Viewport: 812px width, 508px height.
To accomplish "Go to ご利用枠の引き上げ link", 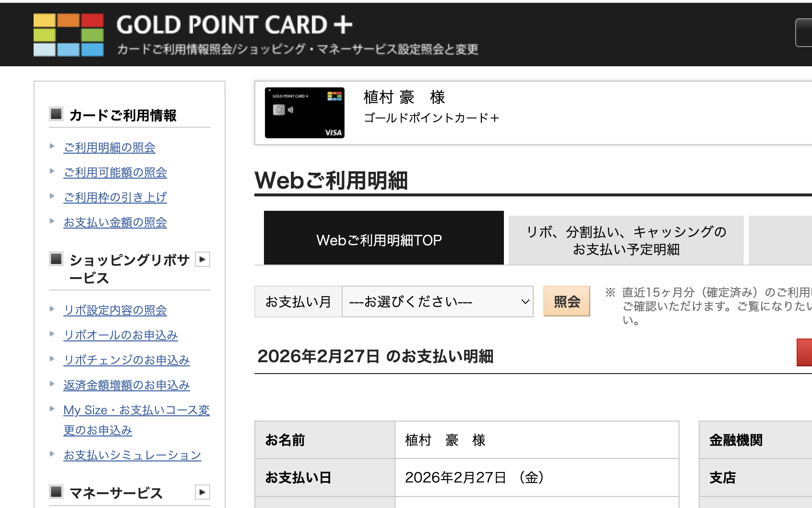I will [115, 197].
